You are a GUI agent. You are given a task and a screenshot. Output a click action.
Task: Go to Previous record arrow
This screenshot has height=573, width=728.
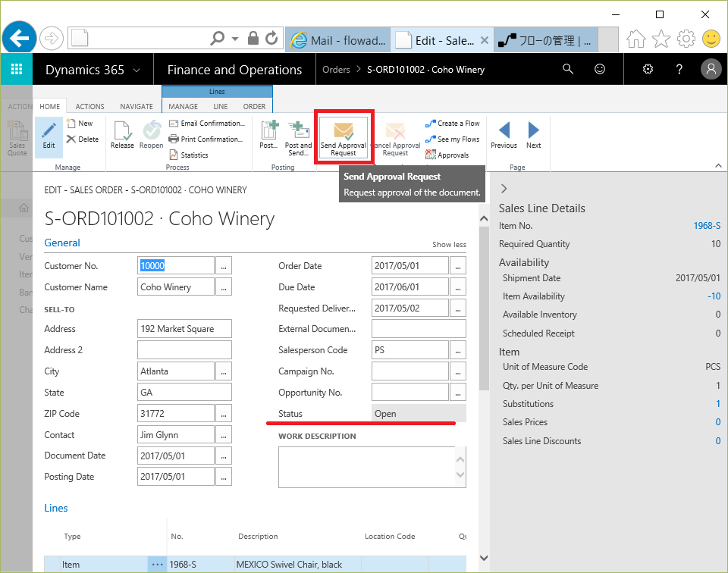(x=504, y=135)
